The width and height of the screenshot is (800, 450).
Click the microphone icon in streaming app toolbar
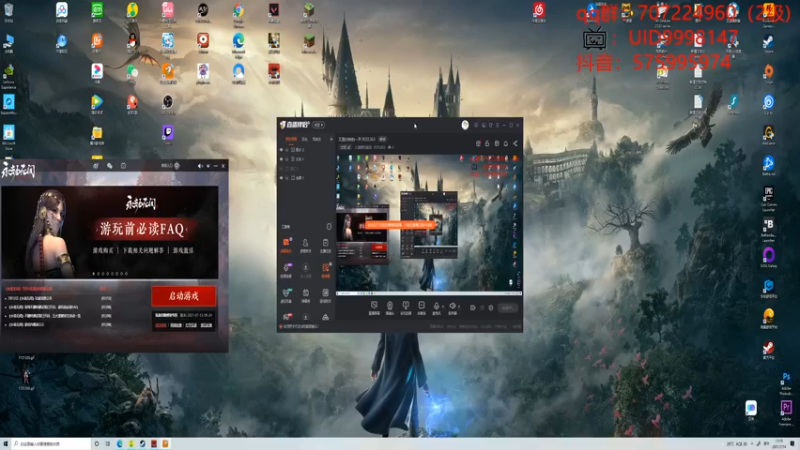436,306
